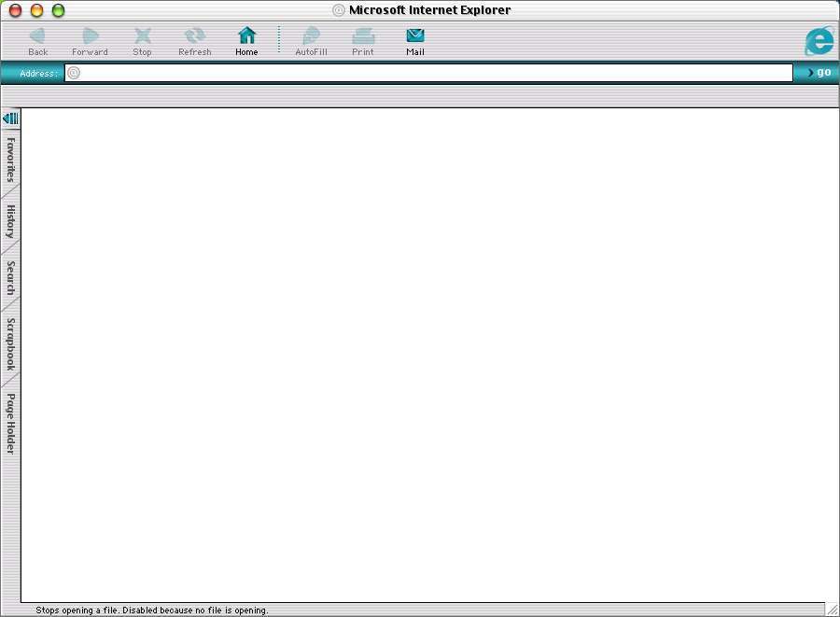Screen dimensions: 840x617
Task: Collapse the Explorer bar tabs arrow
Action: [10, 118]
